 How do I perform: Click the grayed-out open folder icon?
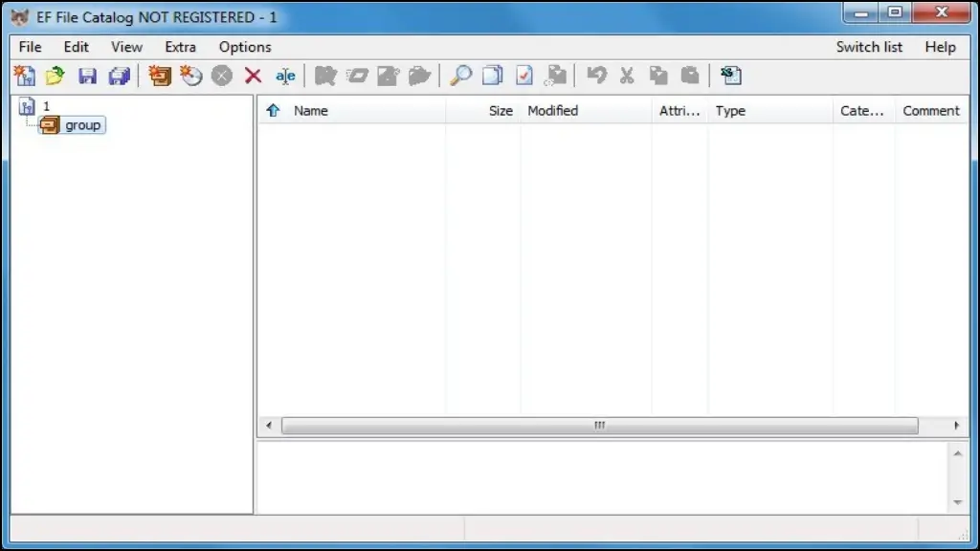(419, 76)
